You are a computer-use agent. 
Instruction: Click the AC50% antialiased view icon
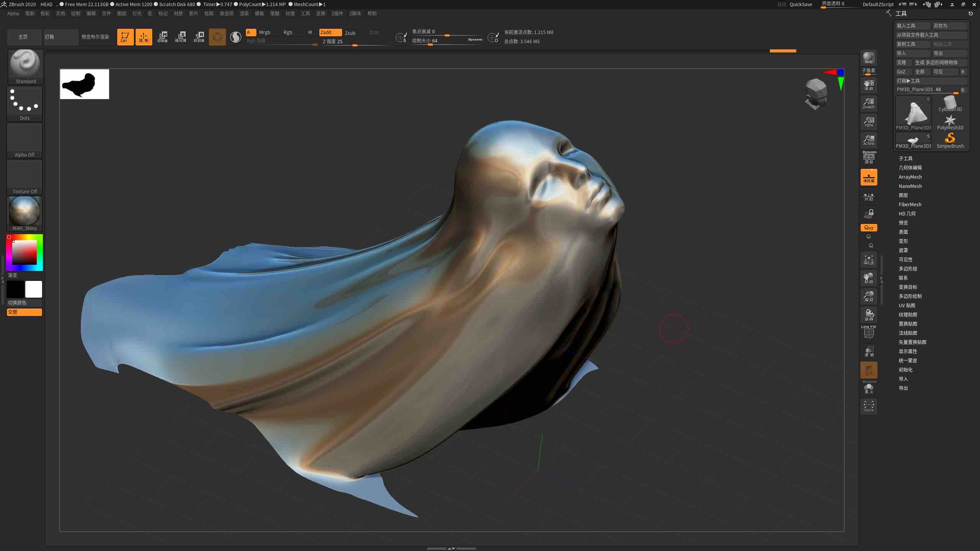click(x=868, y=140)
